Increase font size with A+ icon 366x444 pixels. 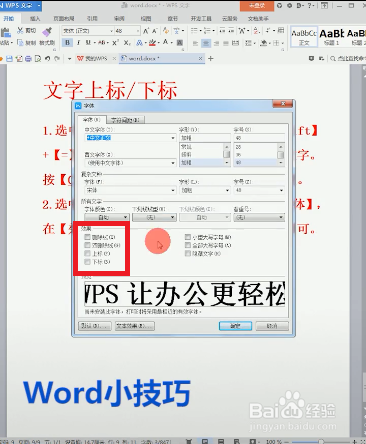pos(146,31)
